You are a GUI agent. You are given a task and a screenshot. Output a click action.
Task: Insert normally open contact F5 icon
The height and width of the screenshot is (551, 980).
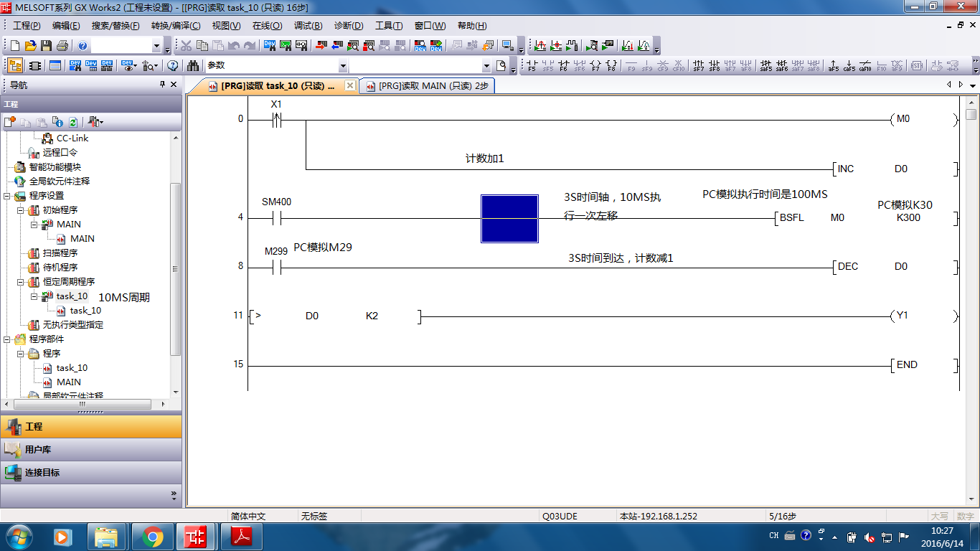click(532, 66)
